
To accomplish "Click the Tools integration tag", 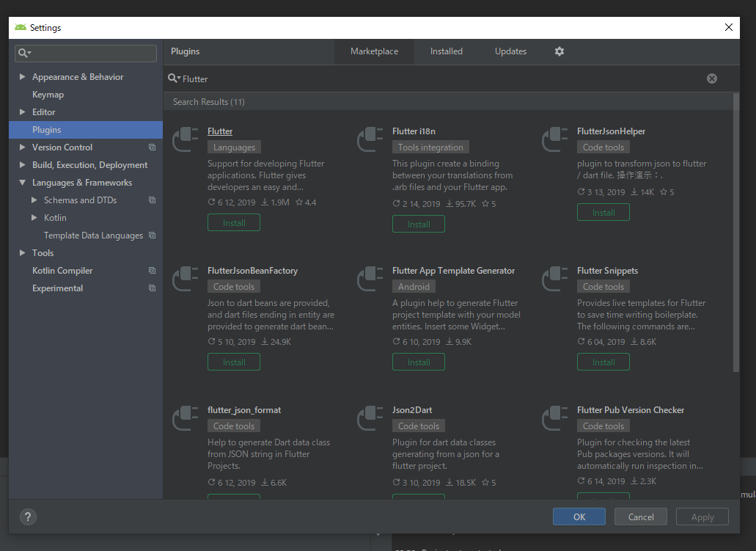I will (430, 147).
